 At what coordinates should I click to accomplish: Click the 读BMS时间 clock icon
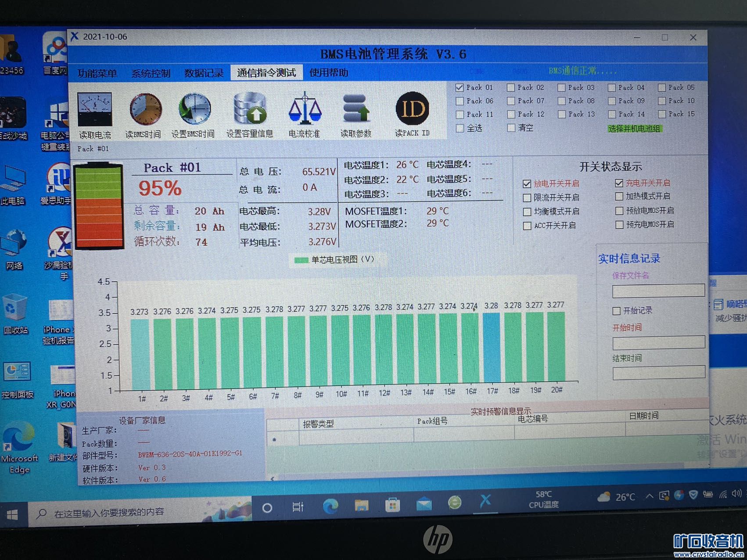145,109
